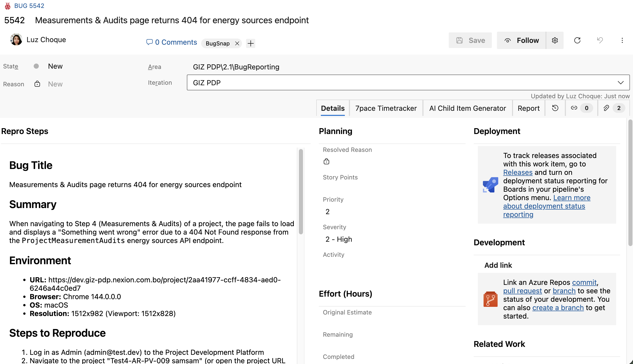Open the commit link
The height and width of the screenshot is (364, 633).
584,283
